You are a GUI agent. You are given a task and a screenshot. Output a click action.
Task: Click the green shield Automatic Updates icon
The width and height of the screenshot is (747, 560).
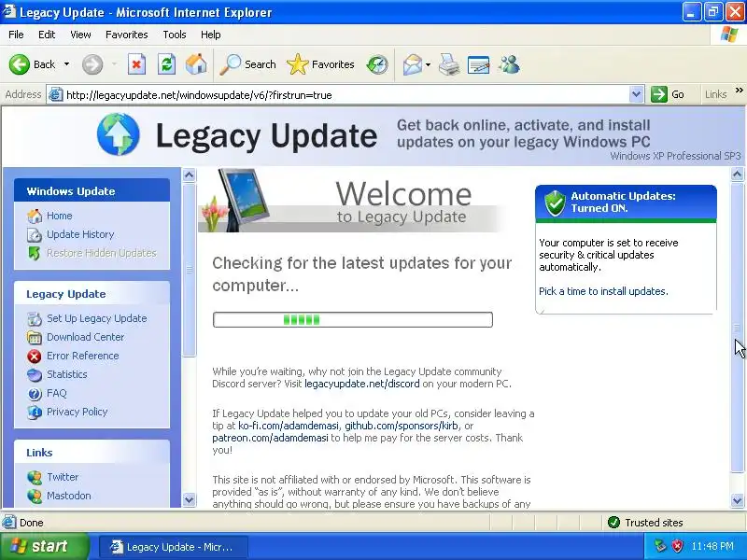pos(555,203)
